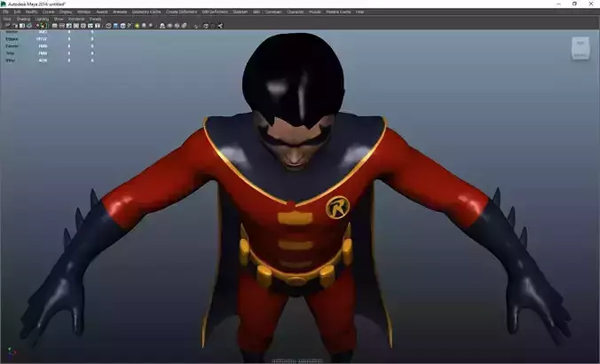Viewport: 600px width, 364px height.
Task: Open the Skeleton menu
Action: [241, 12]
